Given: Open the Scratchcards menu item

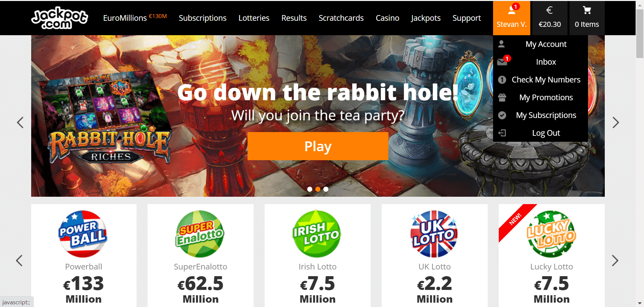Looking at the screenshot, I should (x=341, y=18).
